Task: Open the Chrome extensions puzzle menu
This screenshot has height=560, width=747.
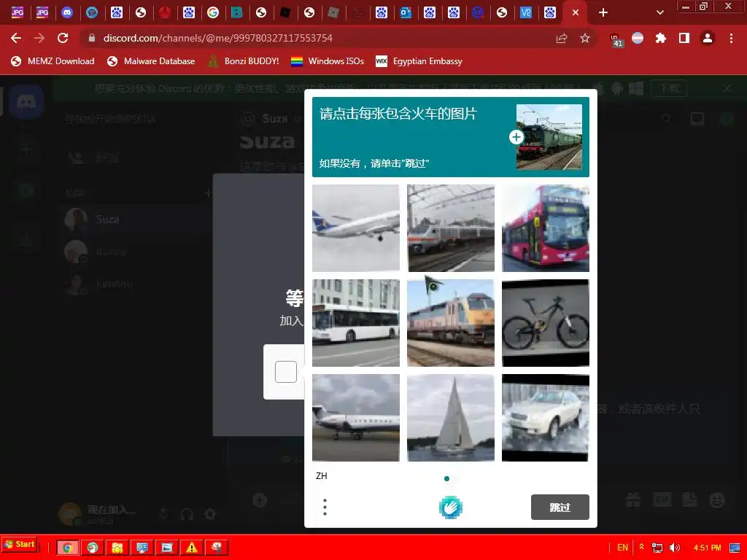Action: (660, 38)
